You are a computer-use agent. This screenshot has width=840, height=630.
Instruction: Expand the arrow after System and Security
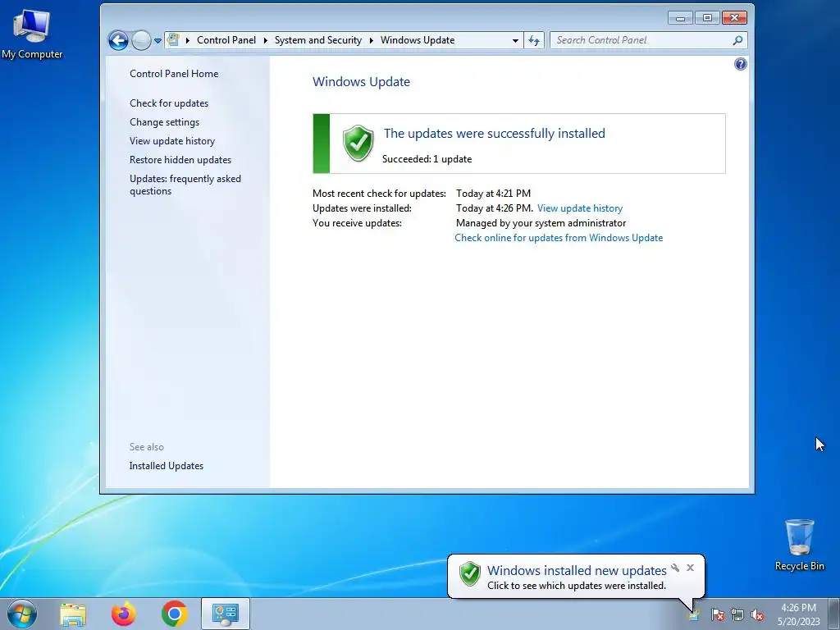(371, 40)
